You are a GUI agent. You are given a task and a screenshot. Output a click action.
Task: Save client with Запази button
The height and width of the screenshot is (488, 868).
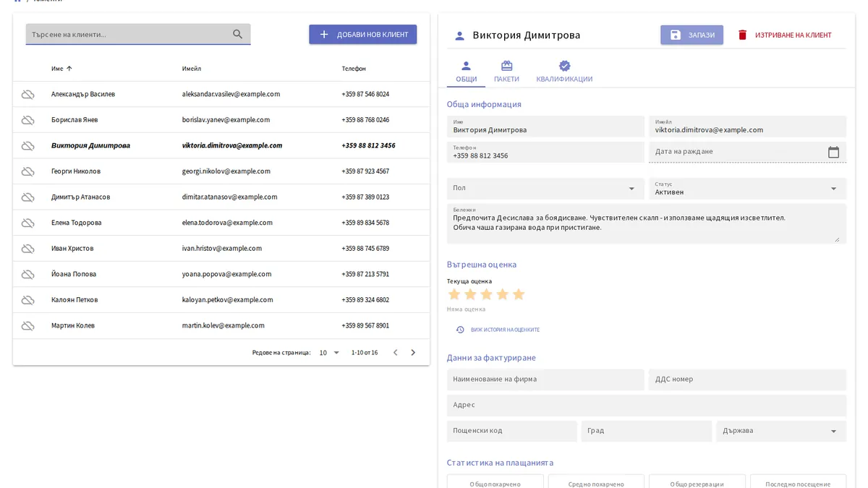692,35
